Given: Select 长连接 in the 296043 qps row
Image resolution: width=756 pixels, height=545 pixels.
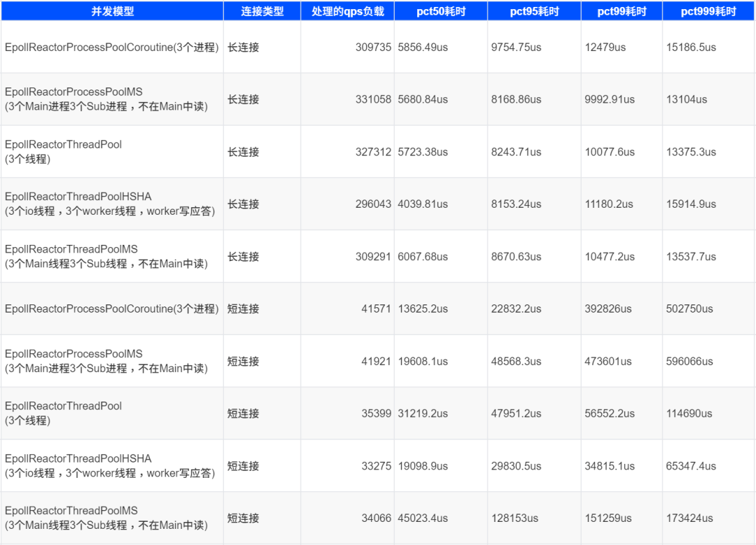Looking at the screenshot, I should pyautogui.click(x=243, y=204).
